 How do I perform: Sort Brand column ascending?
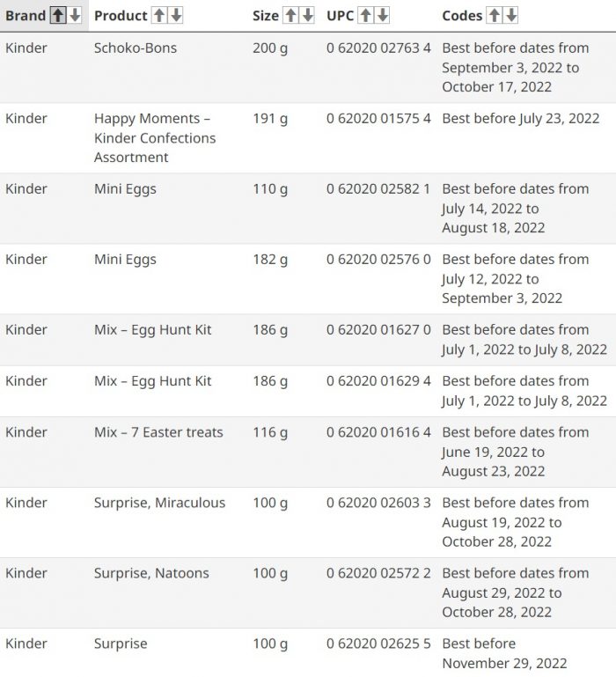coord(58,16)
